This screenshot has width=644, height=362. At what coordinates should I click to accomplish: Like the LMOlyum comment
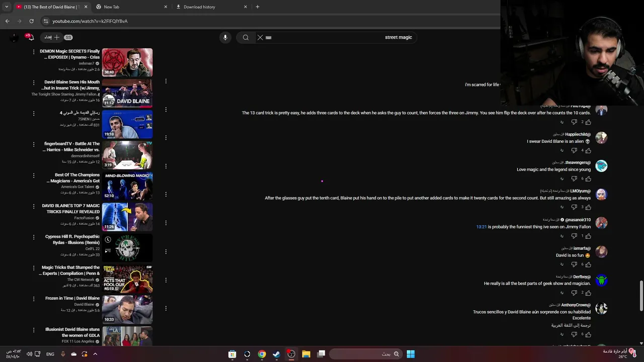588,207
